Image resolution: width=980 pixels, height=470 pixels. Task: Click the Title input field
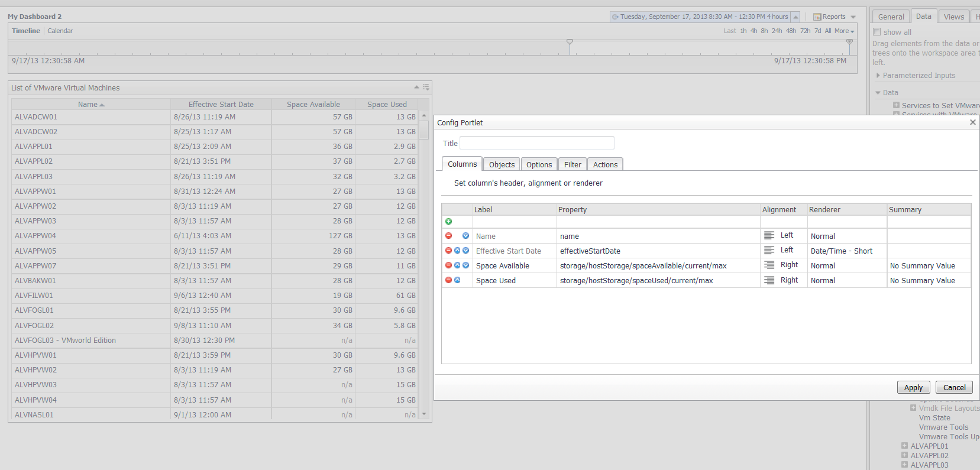[536, 143]
